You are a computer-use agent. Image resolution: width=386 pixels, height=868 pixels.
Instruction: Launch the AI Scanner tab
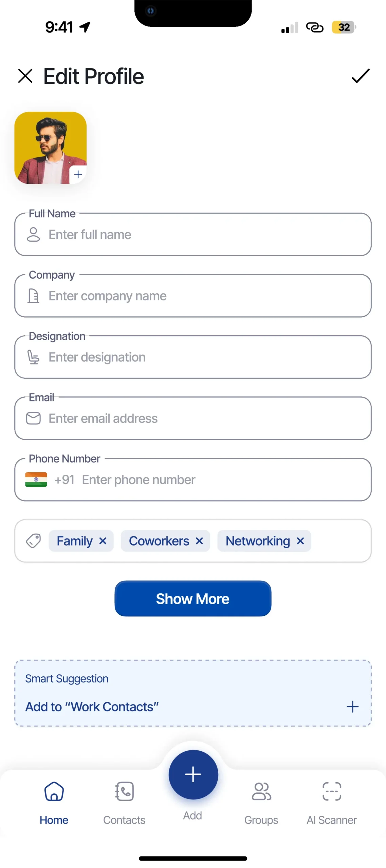[331, 800]
